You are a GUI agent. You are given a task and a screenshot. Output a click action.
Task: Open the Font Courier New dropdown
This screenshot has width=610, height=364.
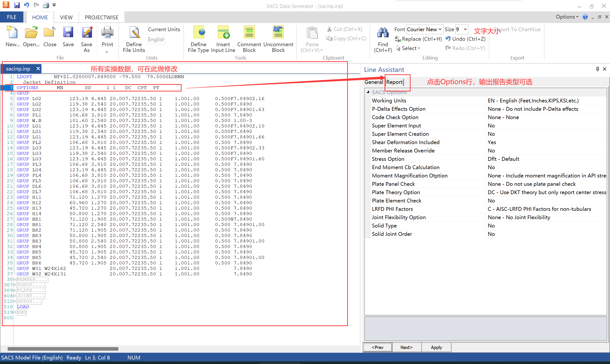coord(440,30)
